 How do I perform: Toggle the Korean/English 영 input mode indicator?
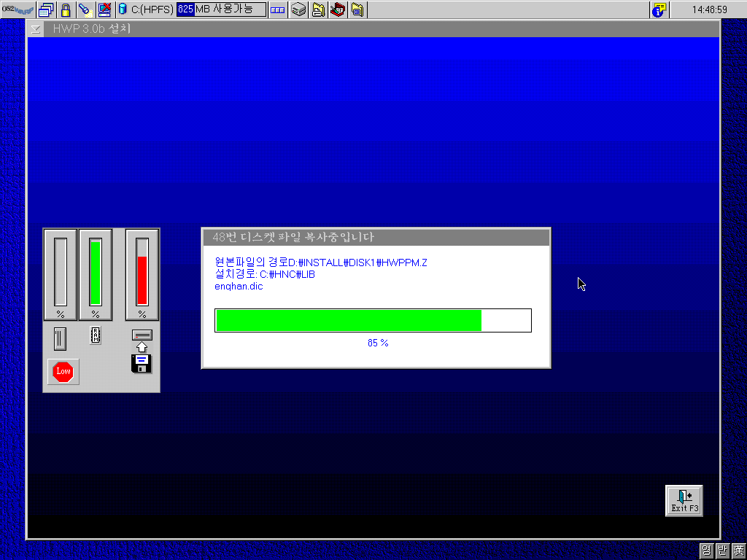click(706, 551)
